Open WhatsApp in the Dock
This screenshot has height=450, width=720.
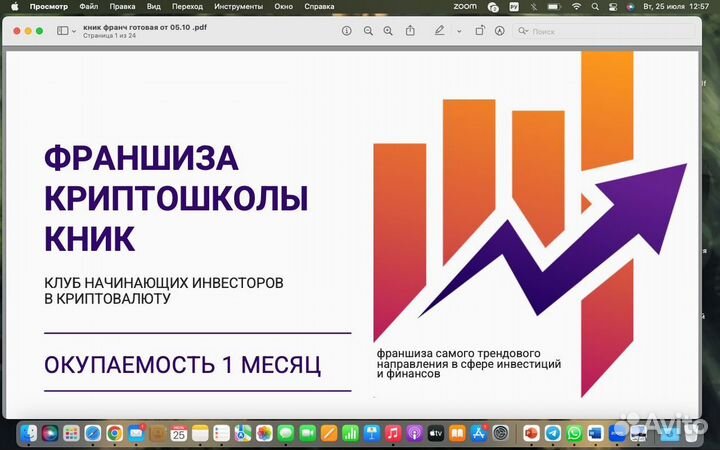pyautogui.click(x=574, y=433)
